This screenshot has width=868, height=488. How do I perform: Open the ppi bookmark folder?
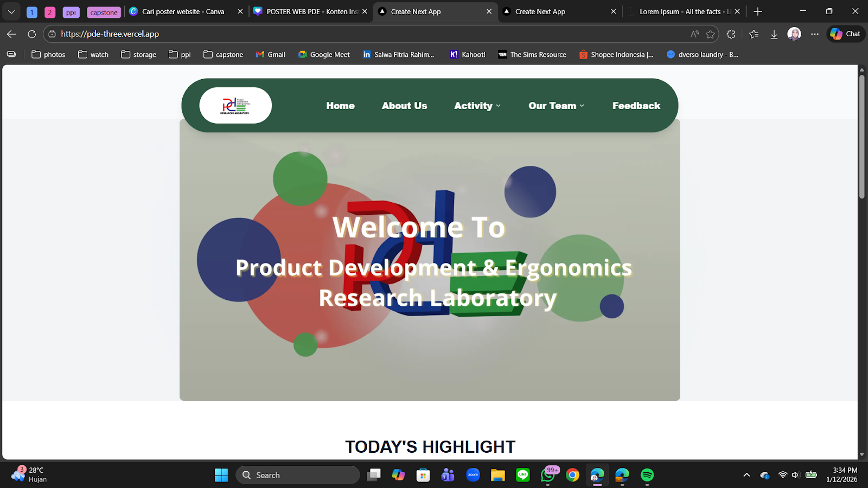(180, 54)
